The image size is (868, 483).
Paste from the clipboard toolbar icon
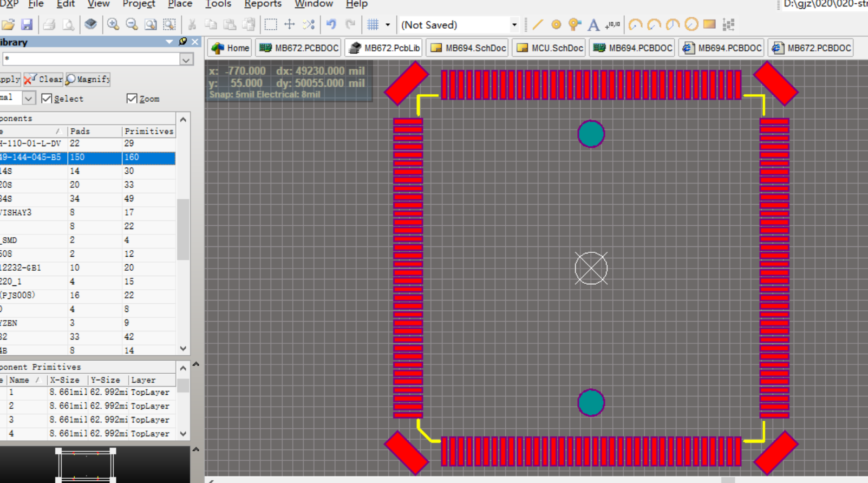(x=230, y=25)
